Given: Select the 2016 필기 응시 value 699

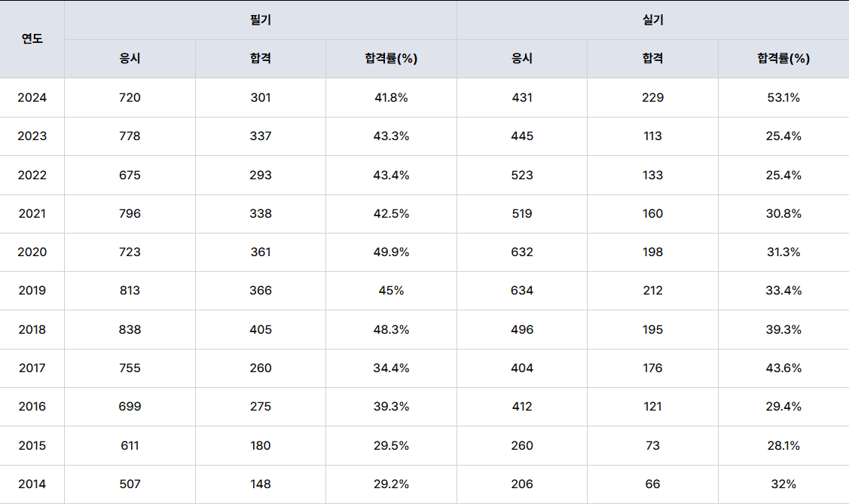Looking at the screenshot, I should pos(130,407).
